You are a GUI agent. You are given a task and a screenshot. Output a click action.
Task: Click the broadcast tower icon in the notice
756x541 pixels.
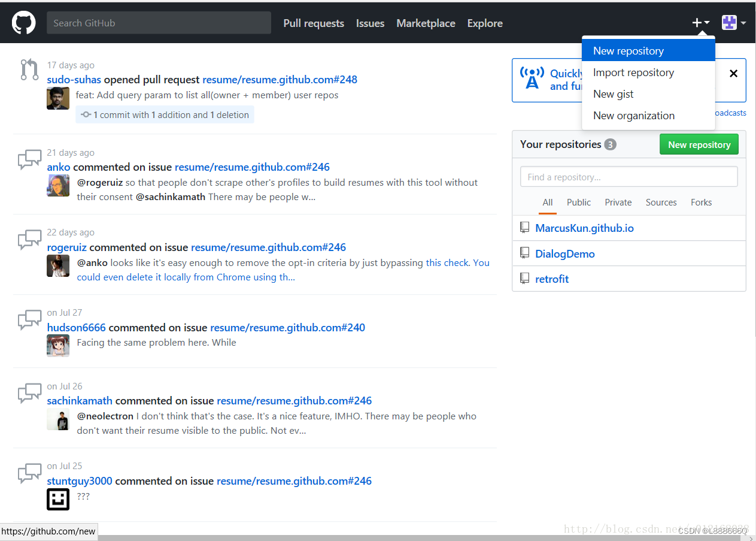click(x=532, y=78)
